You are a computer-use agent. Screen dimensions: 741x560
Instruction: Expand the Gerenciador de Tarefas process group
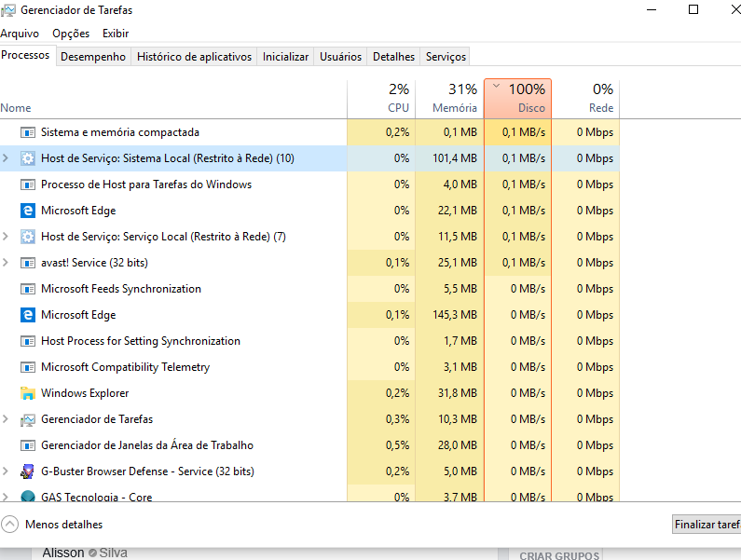pos(6,419)
